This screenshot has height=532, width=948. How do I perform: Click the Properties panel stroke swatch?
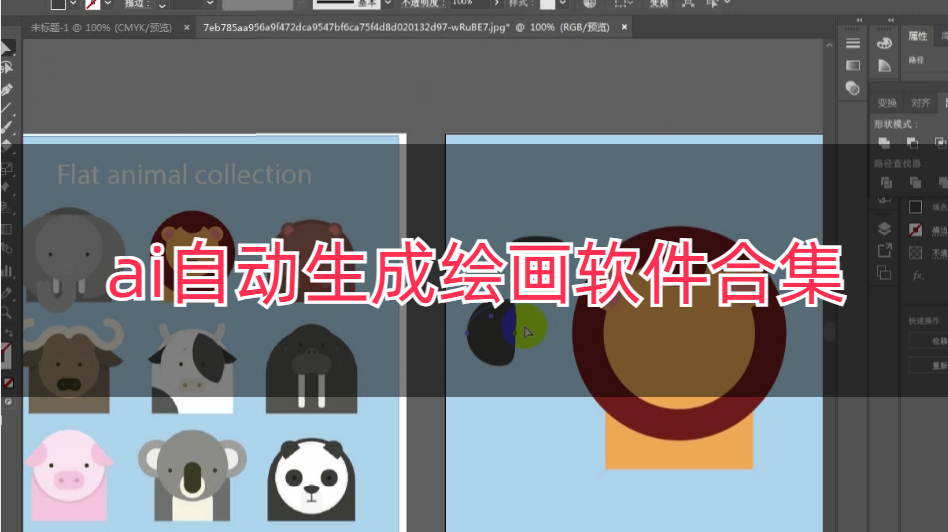[x=915, y=230]
